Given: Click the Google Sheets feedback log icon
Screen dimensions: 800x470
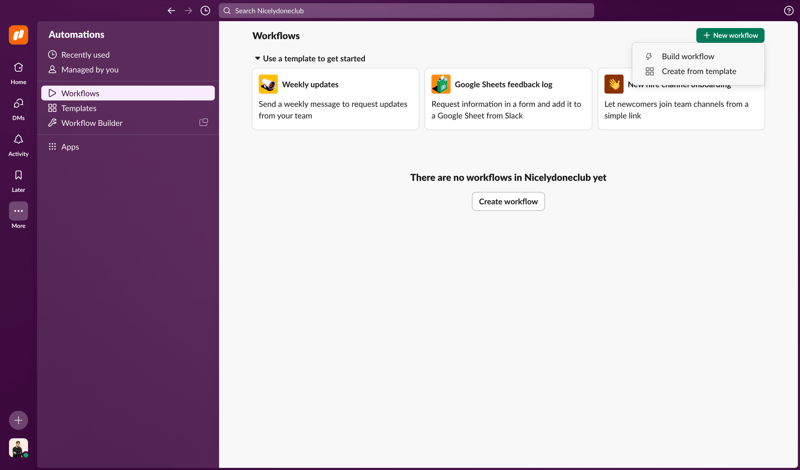Looking at the screenshot, I should (441, 84).
